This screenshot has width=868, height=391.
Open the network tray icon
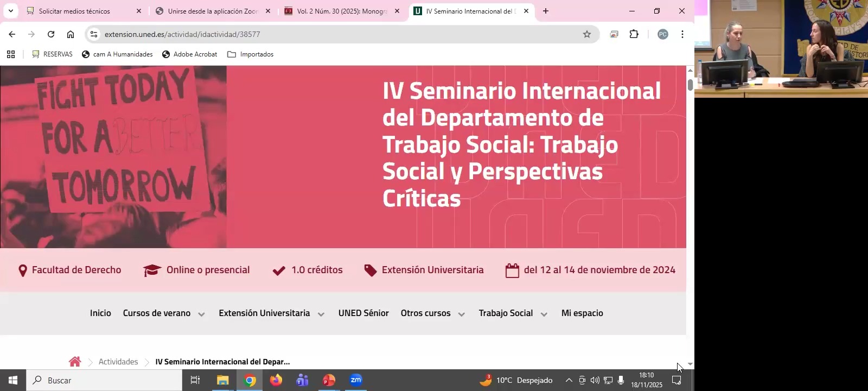click(x=608, y=380)
